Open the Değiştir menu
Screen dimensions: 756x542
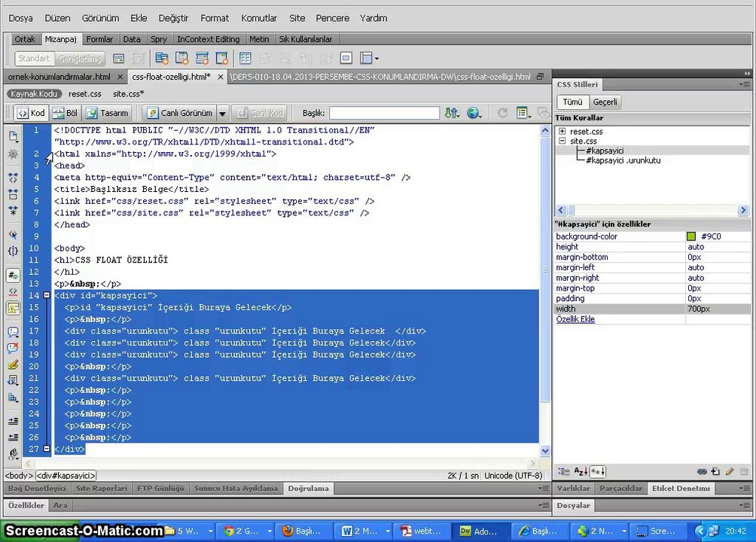click(173, 18)
